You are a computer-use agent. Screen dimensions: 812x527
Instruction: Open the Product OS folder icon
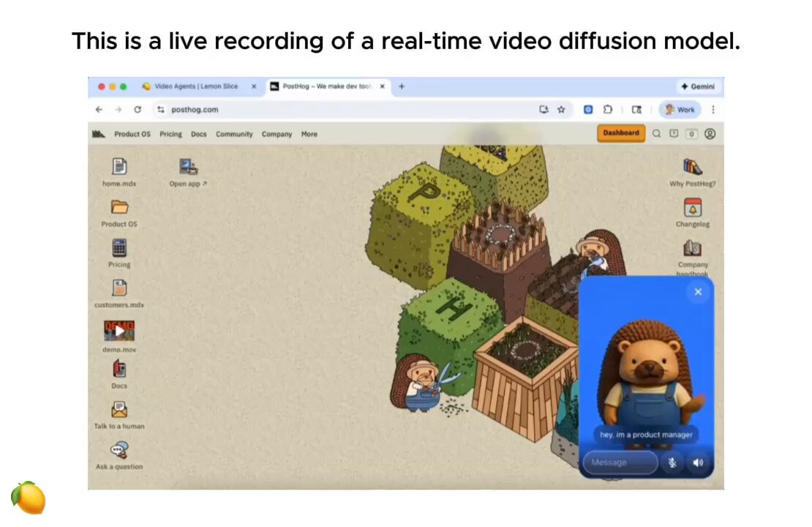click(119, 207)
